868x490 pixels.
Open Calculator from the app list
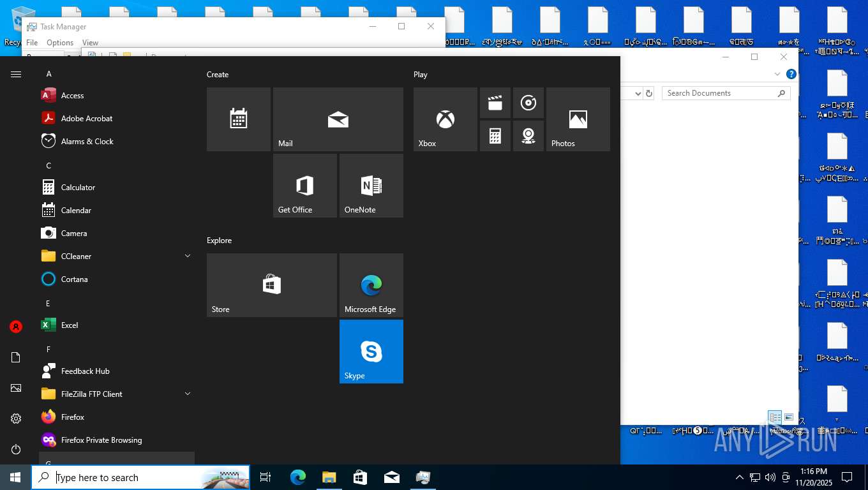coord(117,188)
